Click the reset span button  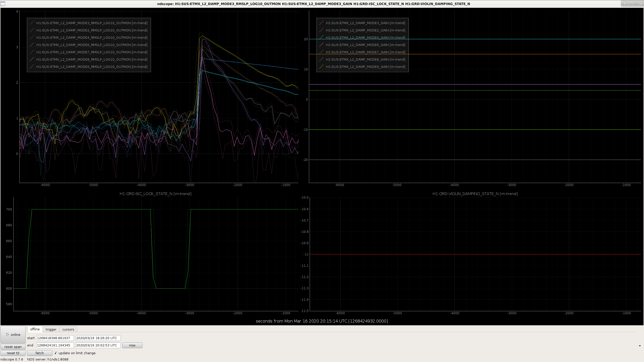pos(13,347)
